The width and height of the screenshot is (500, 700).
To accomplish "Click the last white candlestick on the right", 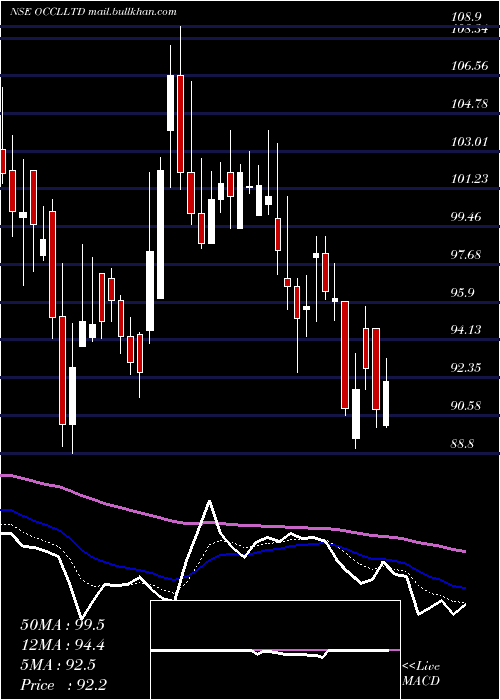I will pyautogui.click(x=386, y=404).
